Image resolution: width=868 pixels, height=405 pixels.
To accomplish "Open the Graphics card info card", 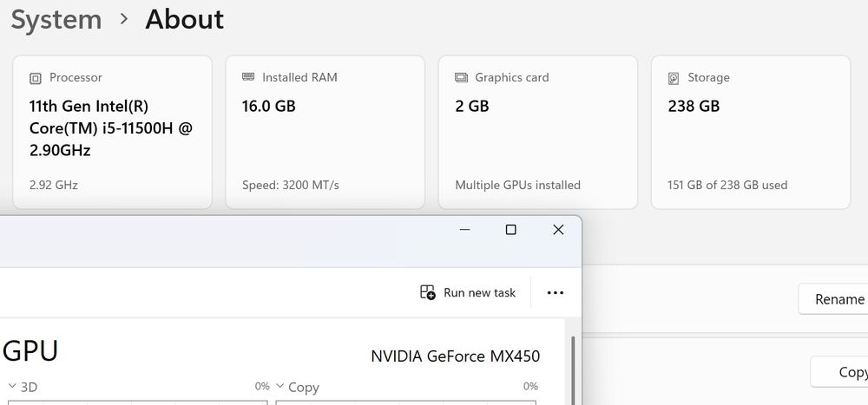I will point(537,132).
